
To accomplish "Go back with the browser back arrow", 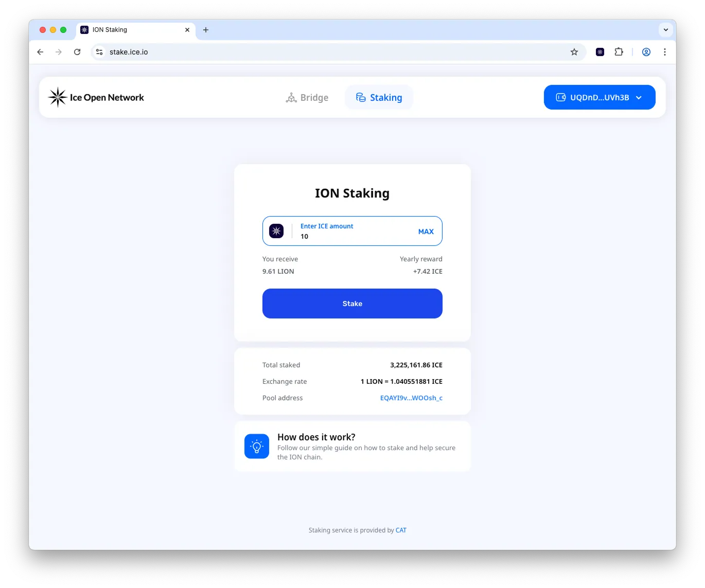I will point(40,52).
